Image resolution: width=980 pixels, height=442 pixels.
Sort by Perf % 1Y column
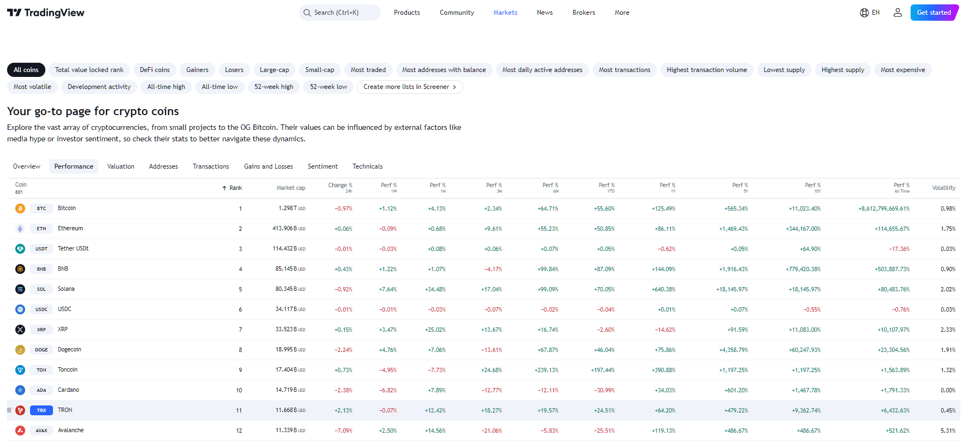click(x=667, y=188)
